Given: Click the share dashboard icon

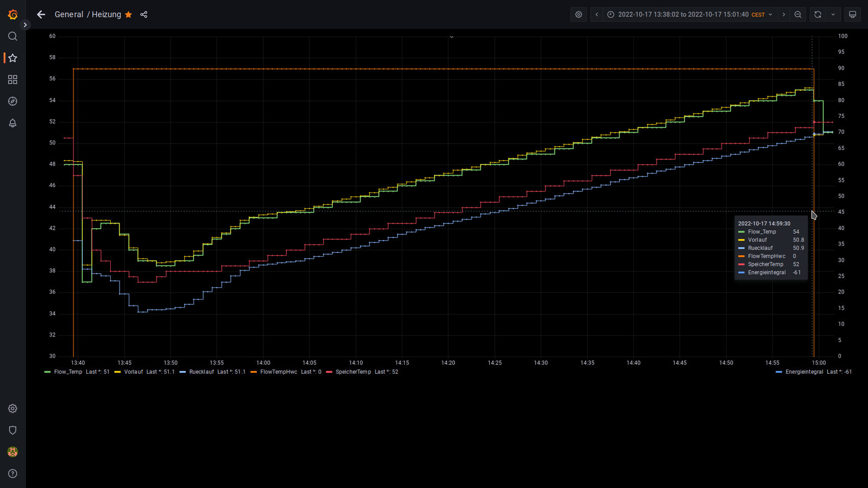Looking at the screenshot, I should point(144,15).
